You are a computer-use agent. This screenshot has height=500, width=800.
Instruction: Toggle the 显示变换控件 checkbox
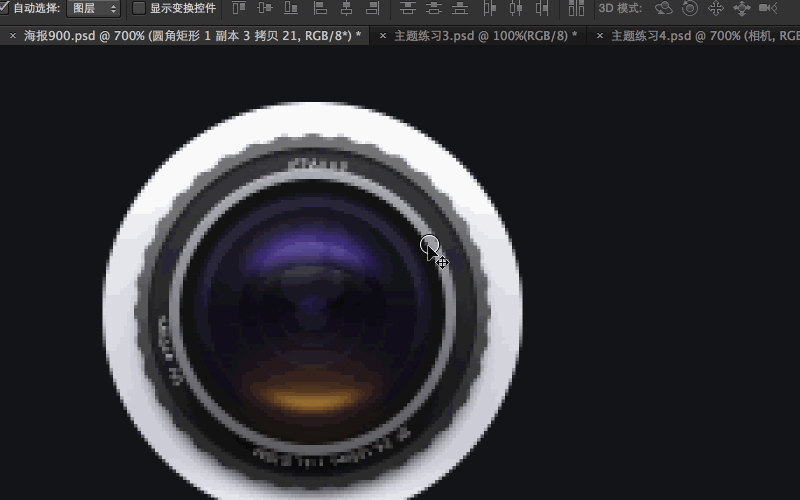click(x=138, y=8)
